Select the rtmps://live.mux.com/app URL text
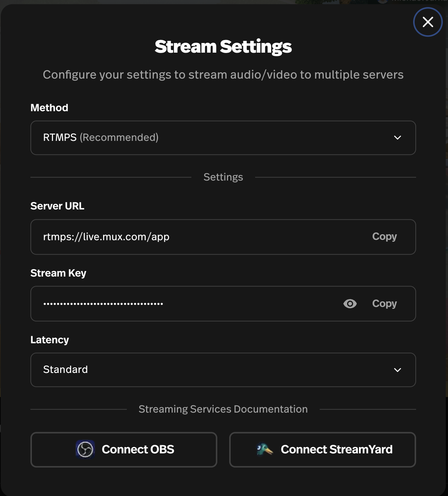448x496 pixels. tap(106, 237)
